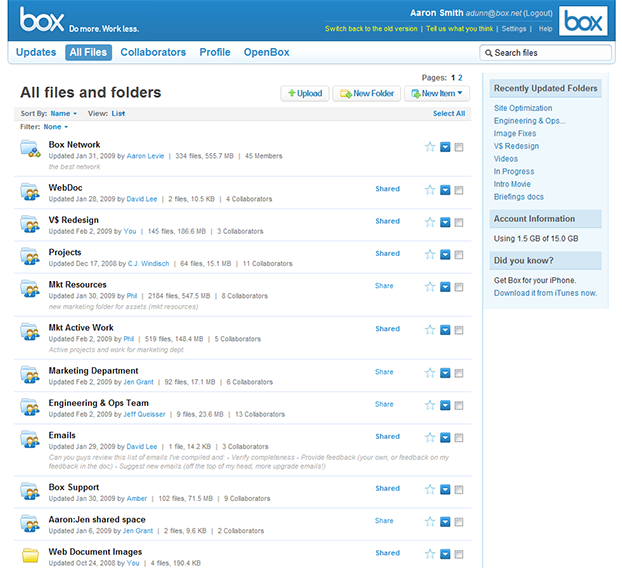Star the Box Network folder
This screenshot has width=622, height=568.
430,147
